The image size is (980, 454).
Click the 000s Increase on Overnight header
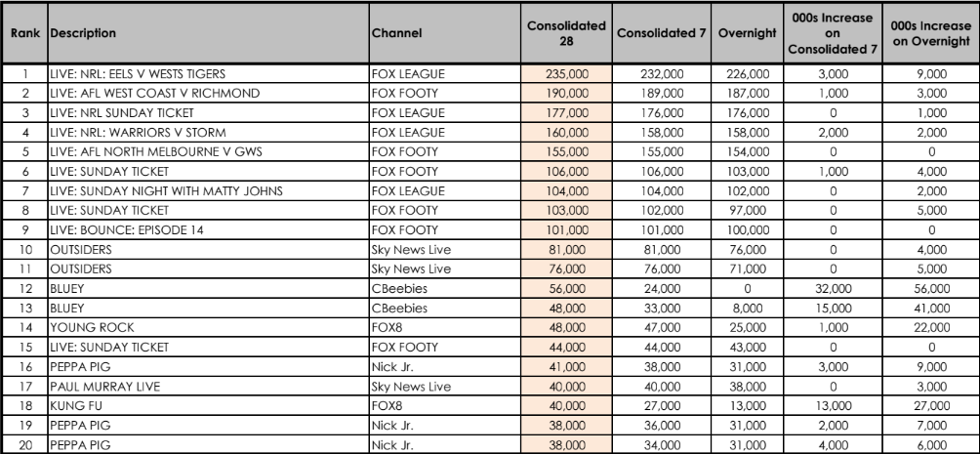coord(930,33)
